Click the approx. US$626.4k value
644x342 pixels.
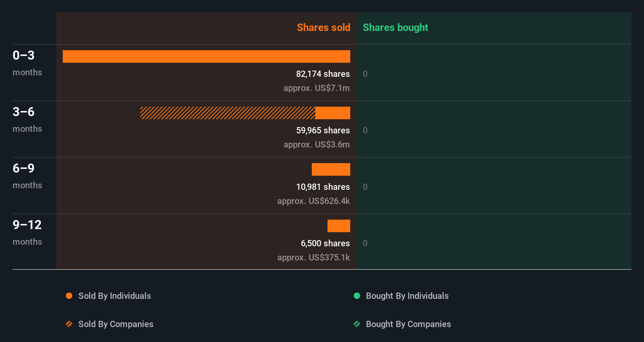click(313, 201)
